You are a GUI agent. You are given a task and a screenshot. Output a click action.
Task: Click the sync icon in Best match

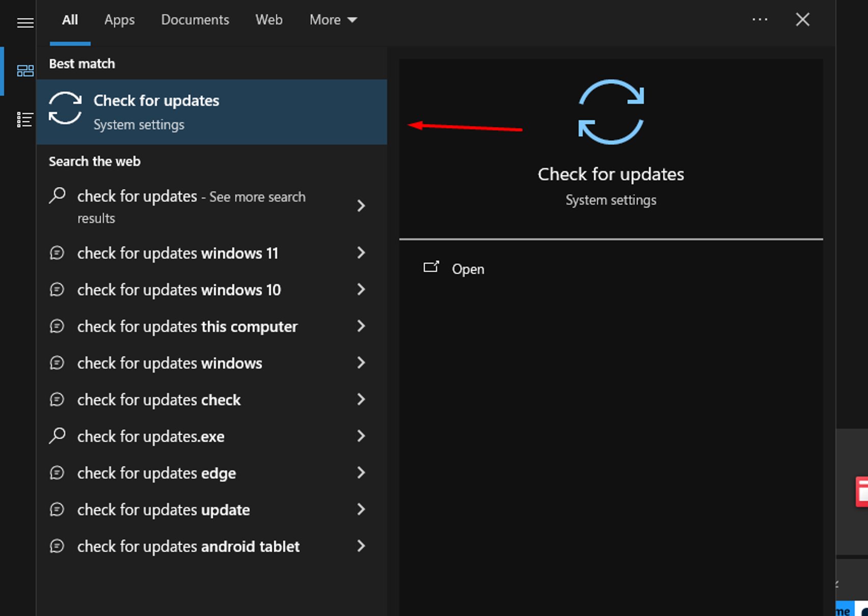(x=65, y=108)
